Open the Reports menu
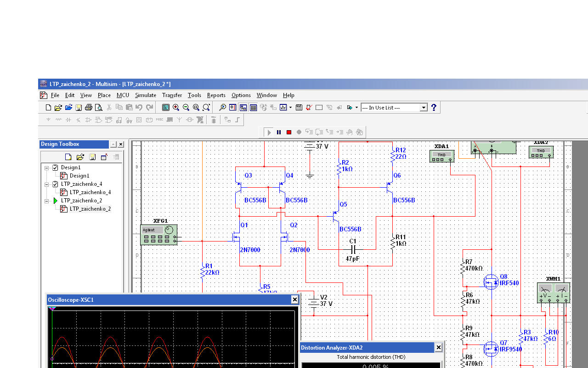Screen dimensions: 588x368 tap(216, 95)
